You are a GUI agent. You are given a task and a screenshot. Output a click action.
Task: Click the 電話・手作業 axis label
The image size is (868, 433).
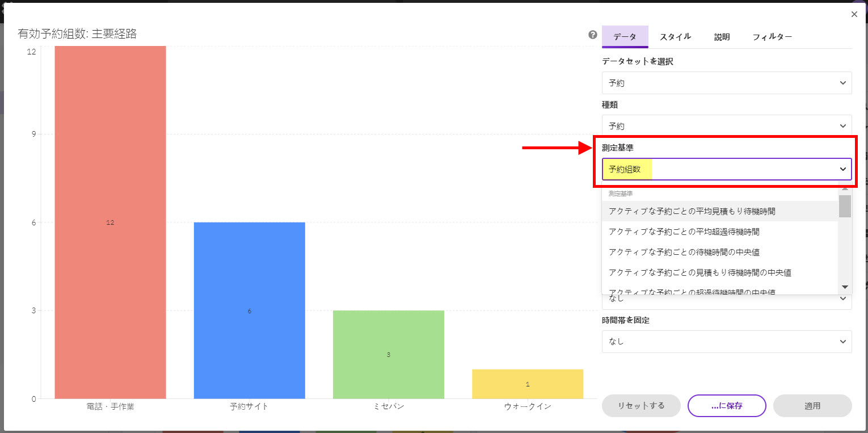[110, 406]
